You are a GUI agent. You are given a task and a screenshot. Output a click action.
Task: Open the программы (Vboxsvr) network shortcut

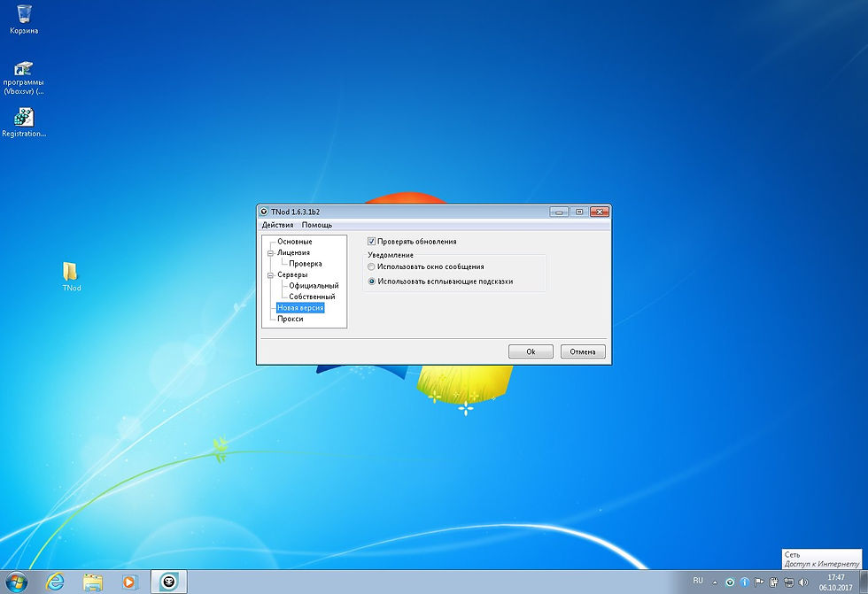pos(23,78)
